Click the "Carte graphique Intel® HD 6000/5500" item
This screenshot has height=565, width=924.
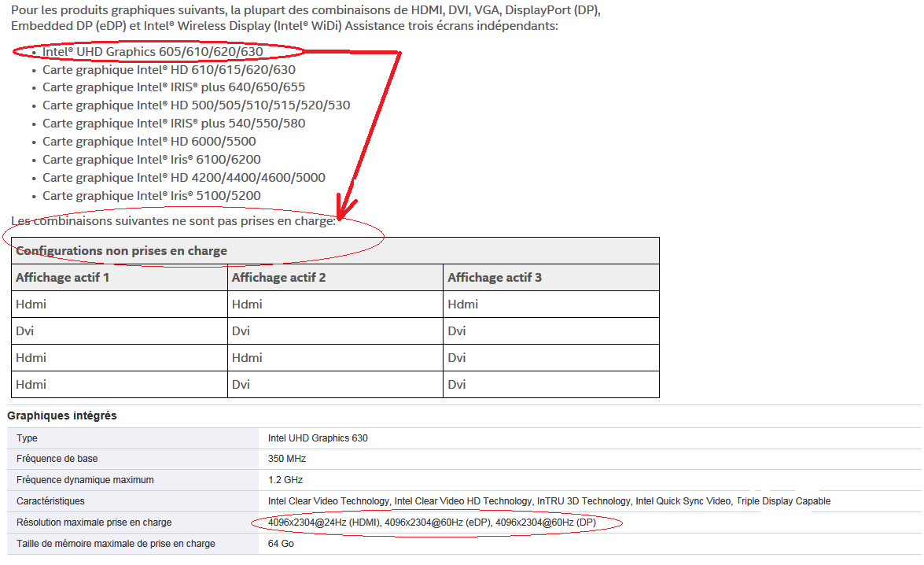tap(149, 142)
